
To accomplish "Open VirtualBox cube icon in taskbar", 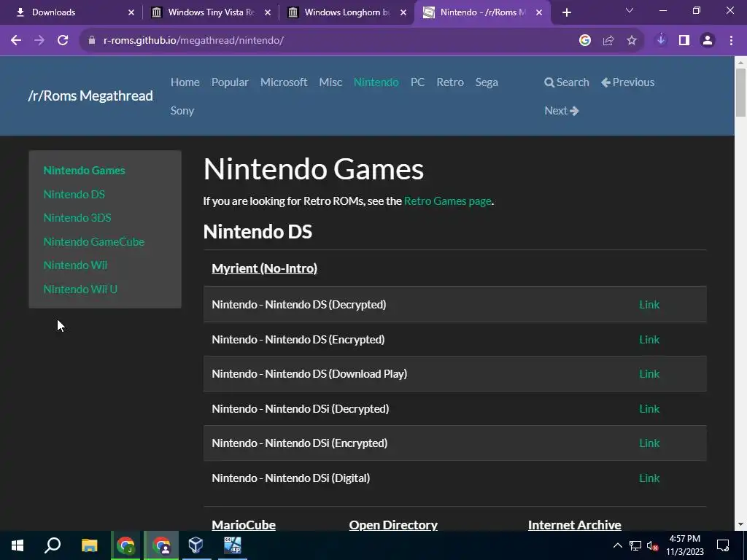I will 196,545.
